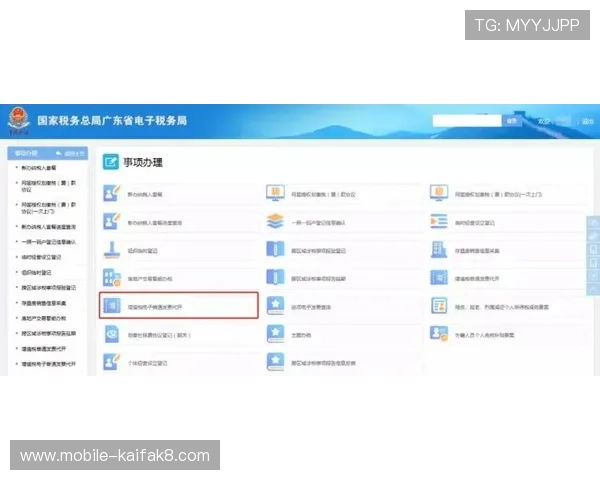Open 划缴社保费协议登记(税关) eye icon
The width and height of the screenshot is (600, 480).
tap(111, 334)
